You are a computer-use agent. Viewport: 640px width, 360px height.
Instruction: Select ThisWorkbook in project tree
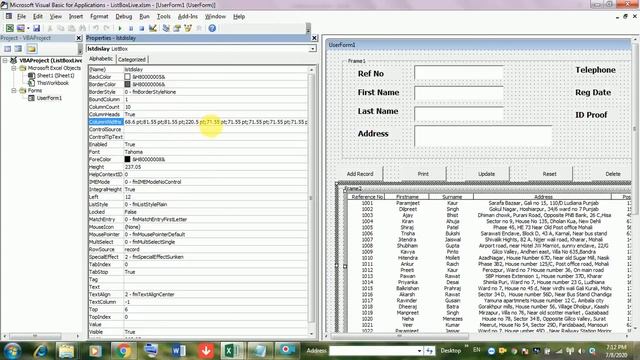(53, 83)
